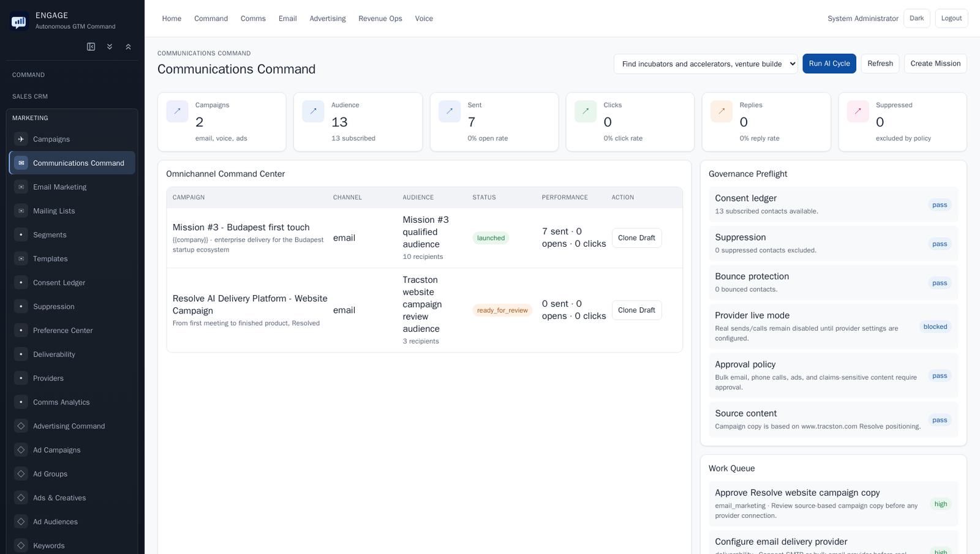The image size is (980, 554).
Task: Open Revenue Ops in the top navigation
Action: click(380, 18)
